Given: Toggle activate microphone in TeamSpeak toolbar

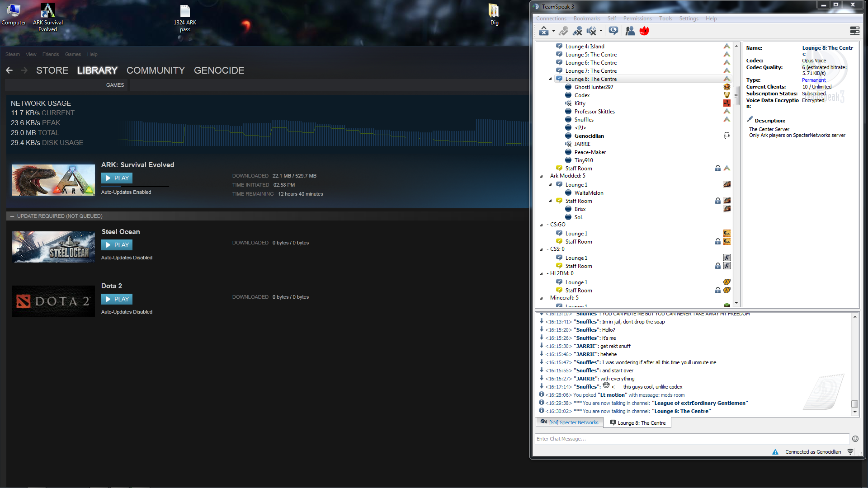Looking at the screenshot, I should pyautogui.click(x=563, y=31).
